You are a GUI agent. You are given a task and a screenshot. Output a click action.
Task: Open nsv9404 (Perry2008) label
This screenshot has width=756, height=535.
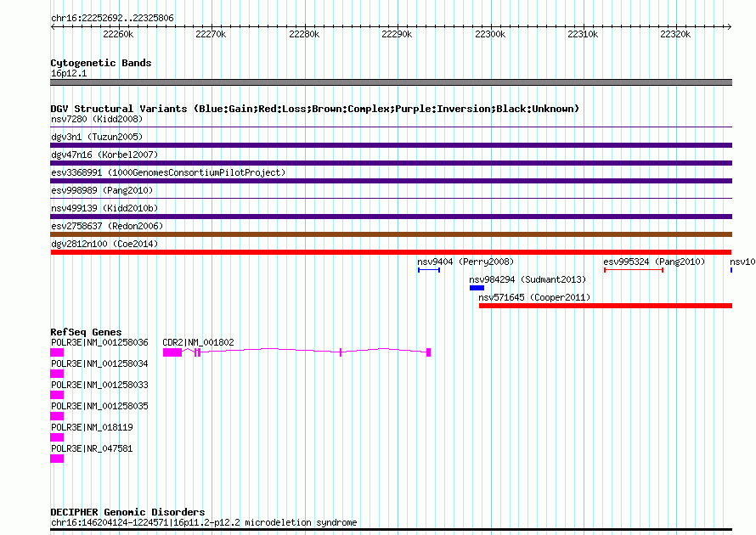click(x=465, y=262)
